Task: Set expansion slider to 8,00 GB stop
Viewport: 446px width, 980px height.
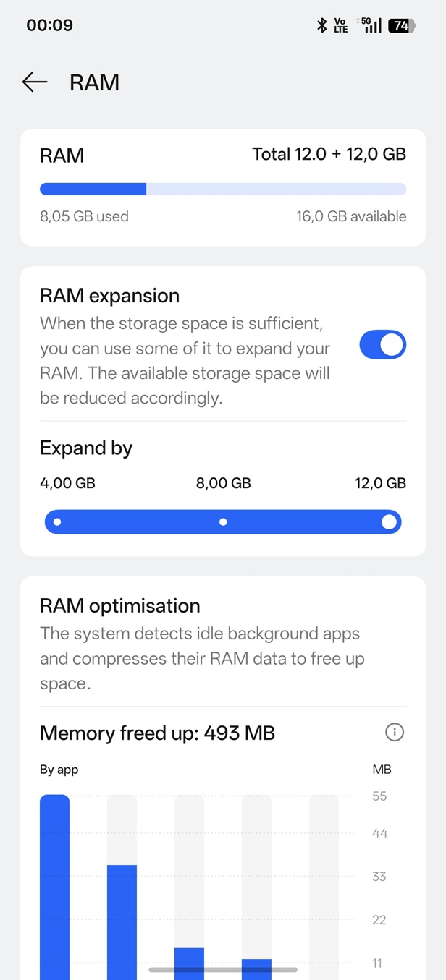Action: 223,521
